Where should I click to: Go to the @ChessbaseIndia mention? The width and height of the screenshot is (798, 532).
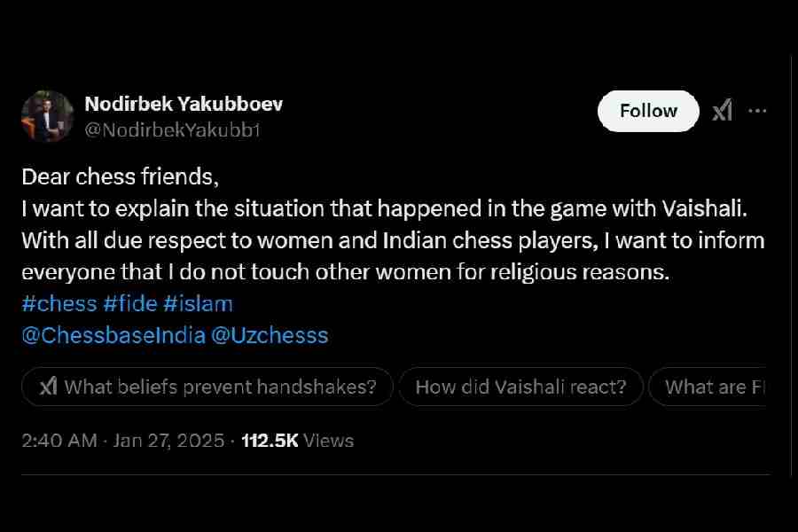113,335
